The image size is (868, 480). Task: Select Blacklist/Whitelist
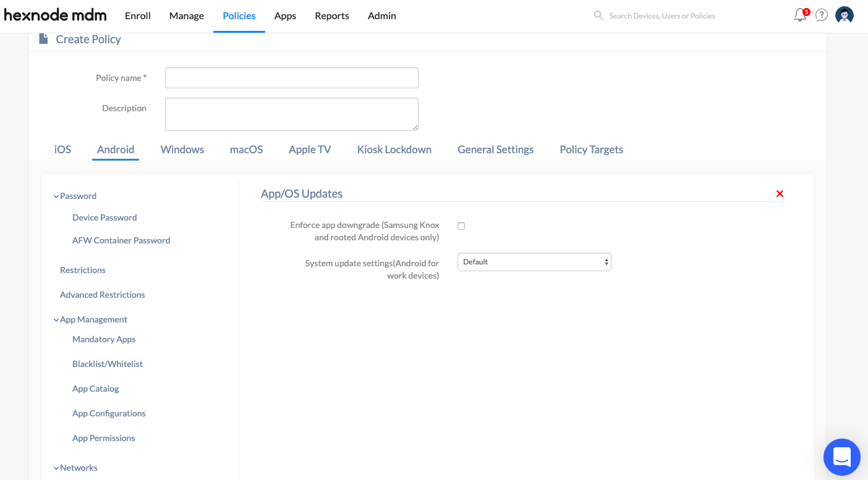108,364
